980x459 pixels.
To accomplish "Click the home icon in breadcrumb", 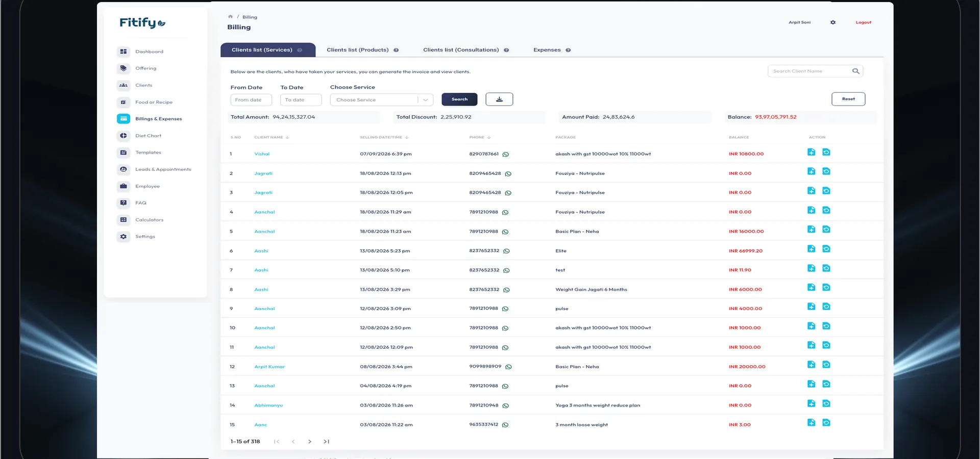I will click(230, 17).
